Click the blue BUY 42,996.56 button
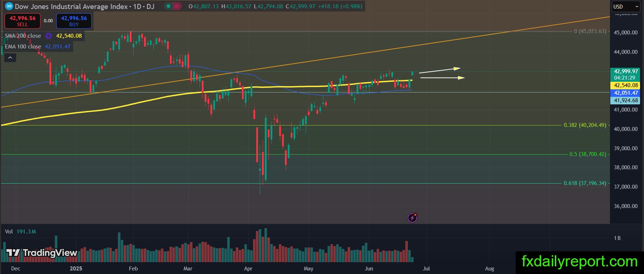 tap(74, 21)
